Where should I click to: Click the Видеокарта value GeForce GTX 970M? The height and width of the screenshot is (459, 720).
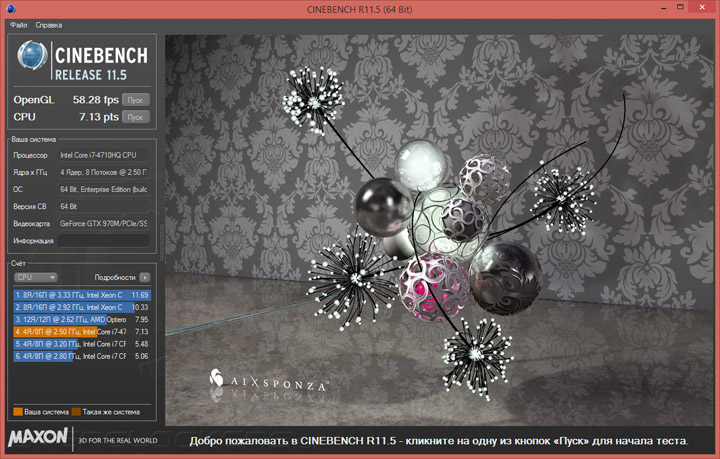103,224
